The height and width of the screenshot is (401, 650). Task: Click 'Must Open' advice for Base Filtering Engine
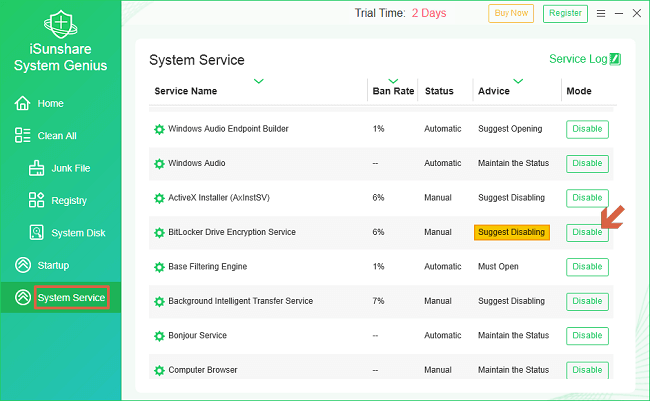[498, 267]
